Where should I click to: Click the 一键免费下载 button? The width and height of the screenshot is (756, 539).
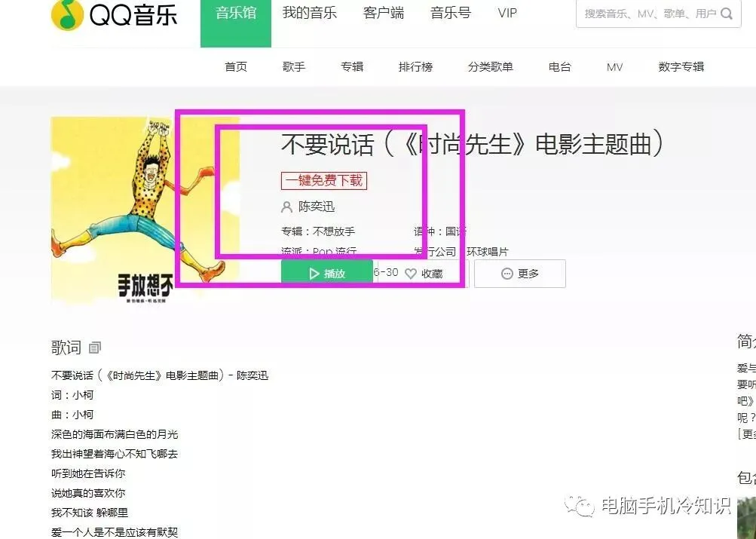(x=324, y=181)
